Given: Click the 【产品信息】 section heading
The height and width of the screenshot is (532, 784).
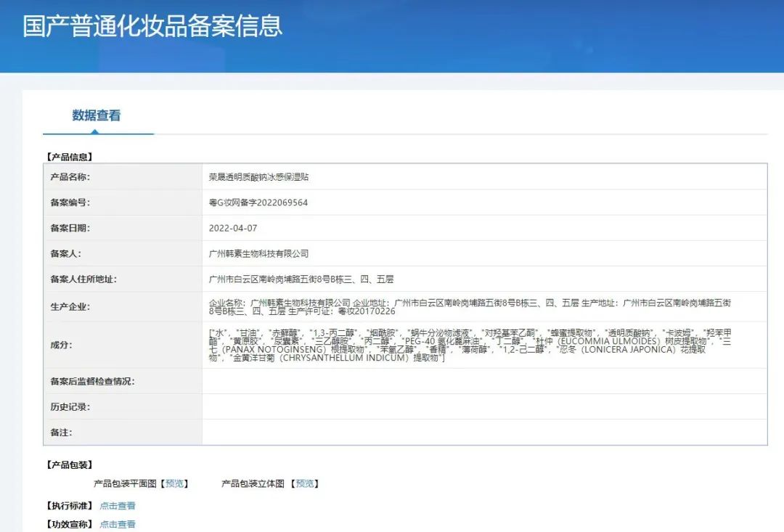Looking at the screenshot, I should pos(70,156).
